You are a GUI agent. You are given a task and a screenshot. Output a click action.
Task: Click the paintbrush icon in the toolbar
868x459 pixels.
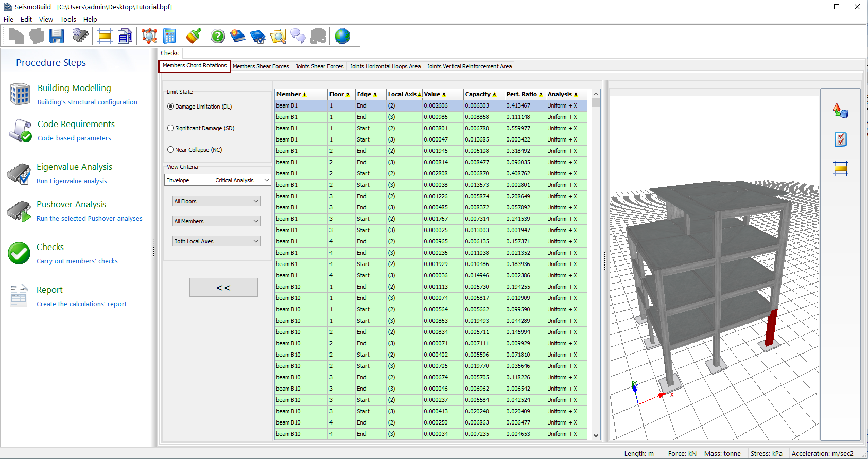(194, 36)
